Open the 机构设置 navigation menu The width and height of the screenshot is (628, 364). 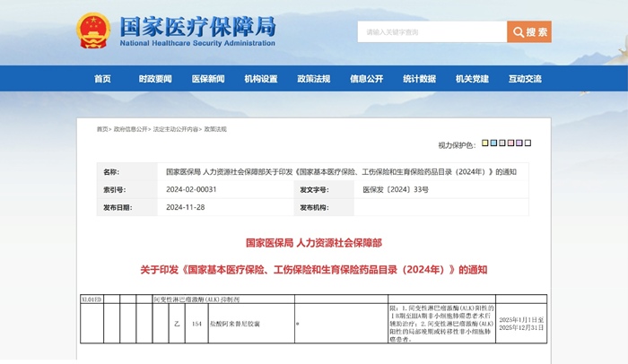tap(261, 79)
